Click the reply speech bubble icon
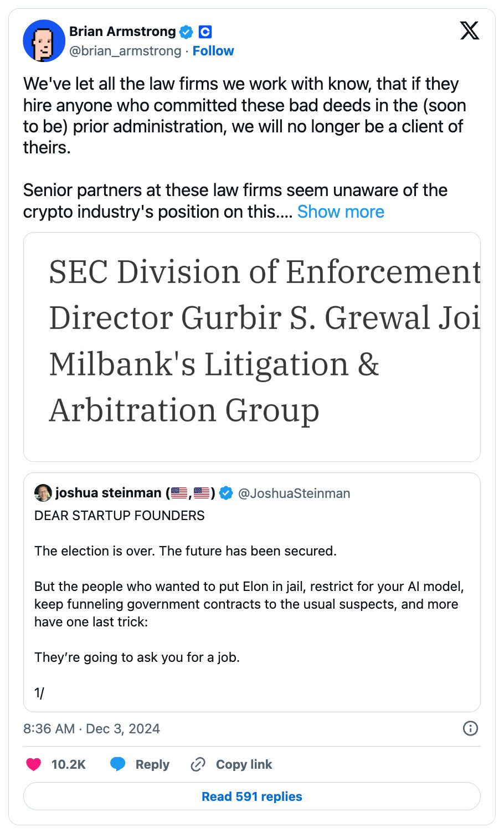The height and width of the screenshot is (833, 504). [118, 764]
